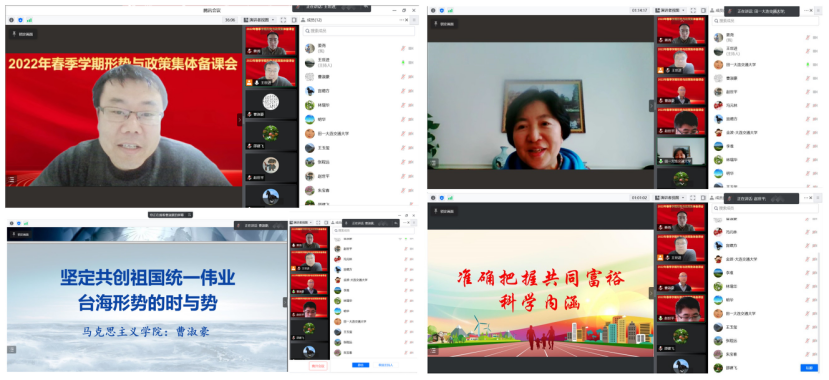
Task: Mute the host's green microphone in the 36:06 window
Action: 403,62
